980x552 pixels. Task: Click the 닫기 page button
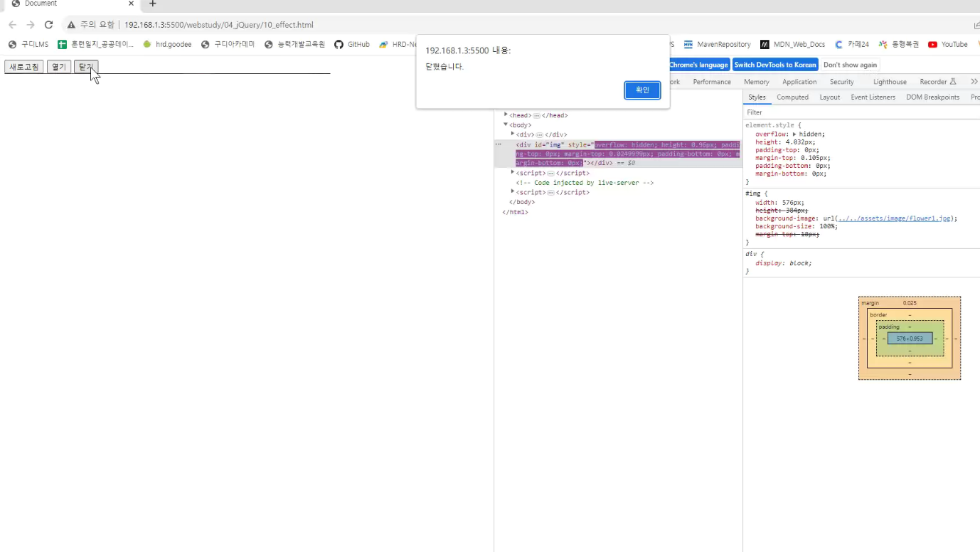click(x=86, y=67)
